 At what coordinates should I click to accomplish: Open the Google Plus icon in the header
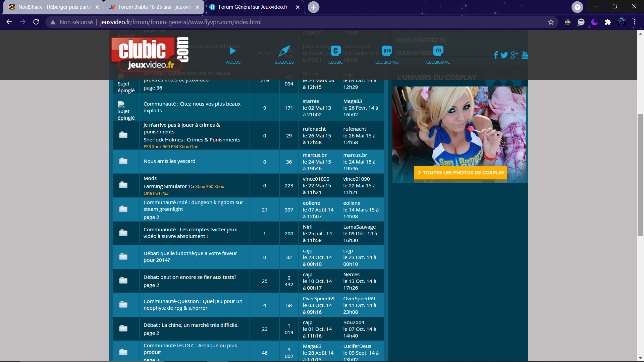tap(515, 55)
